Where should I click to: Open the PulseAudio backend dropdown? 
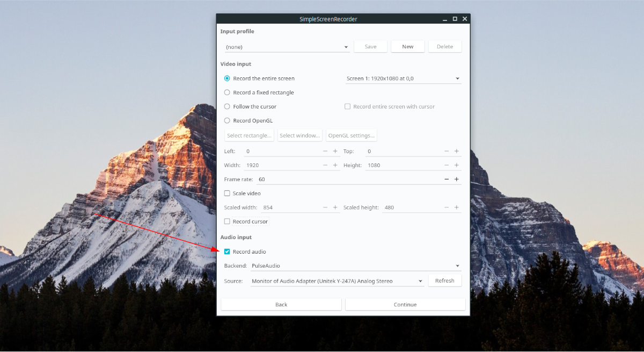[x=355, y=265]
